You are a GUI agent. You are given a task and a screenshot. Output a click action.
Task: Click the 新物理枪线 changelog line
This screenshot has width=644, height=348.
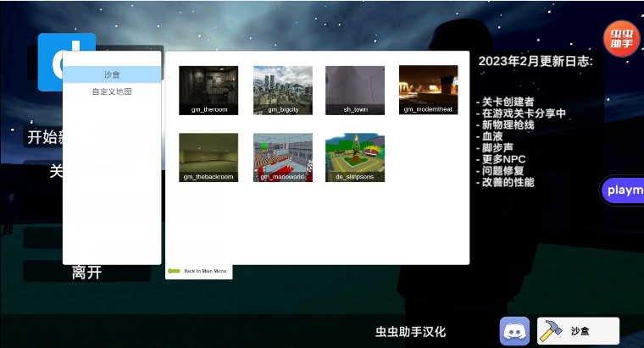pos(505,124)
